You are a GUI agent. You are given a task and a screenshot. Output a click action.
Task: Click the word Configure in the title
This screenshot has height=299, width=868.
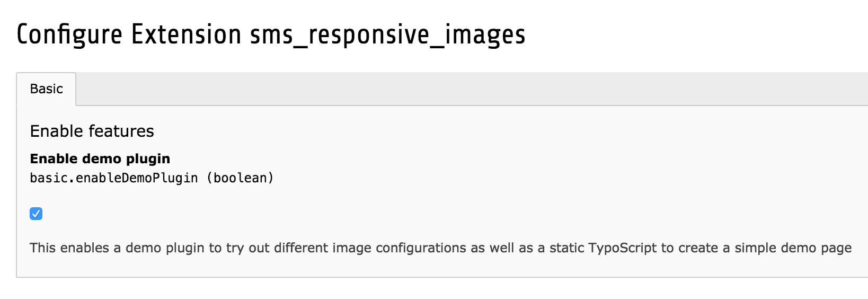(69, 36)
